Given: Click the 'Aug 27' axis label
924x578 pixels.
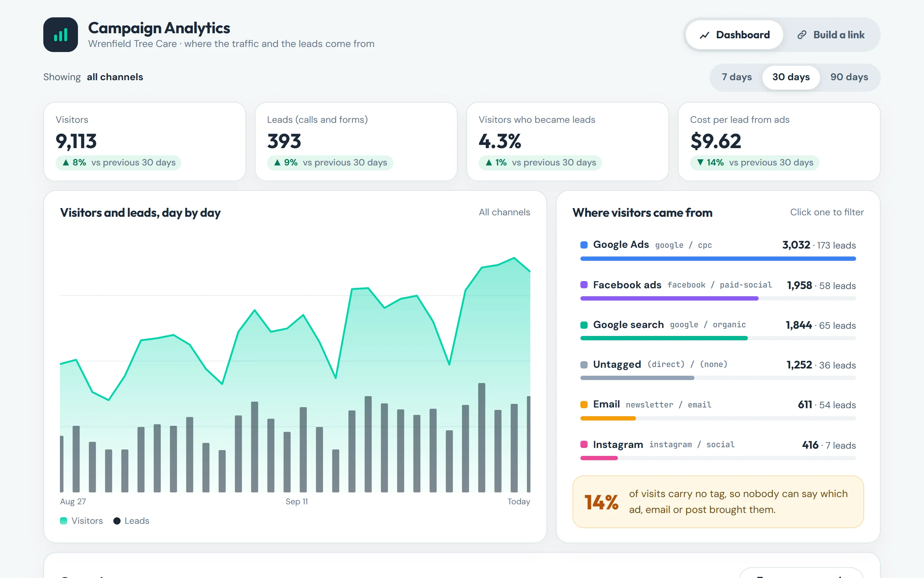Looking at the screenshot, I should point(73,501).
